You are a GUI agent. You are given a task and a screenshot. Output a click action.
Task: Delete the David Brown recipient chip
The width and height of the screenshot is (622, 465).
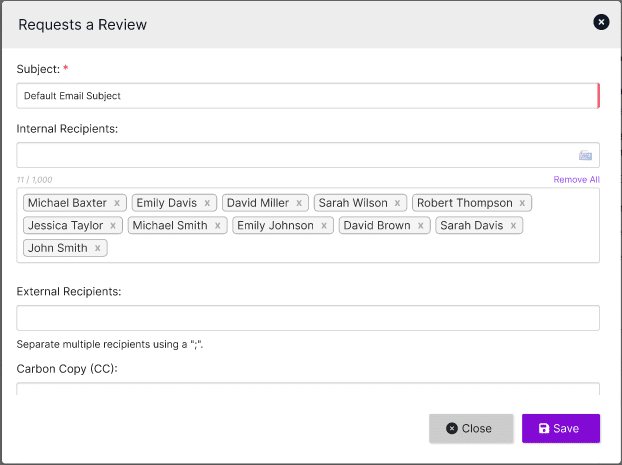pyautogui.click(x=420, y=226)
